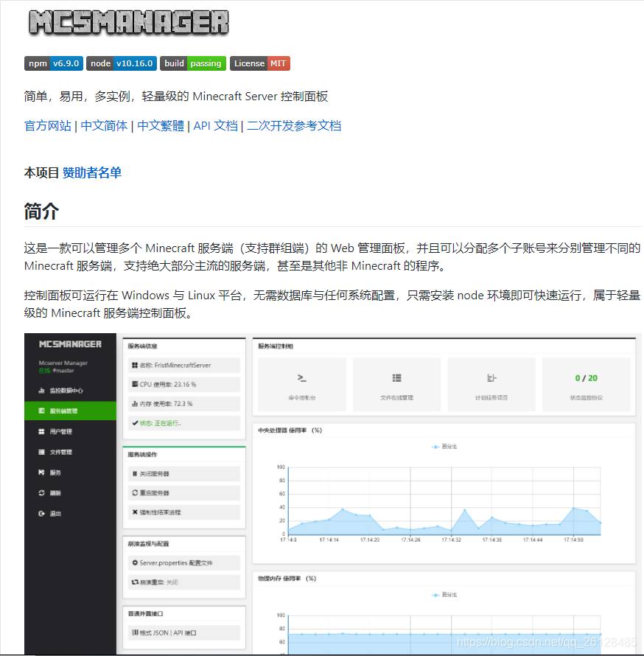Click the 监控数据中心 chart icon in sidebar

click(x=41, y=391)
